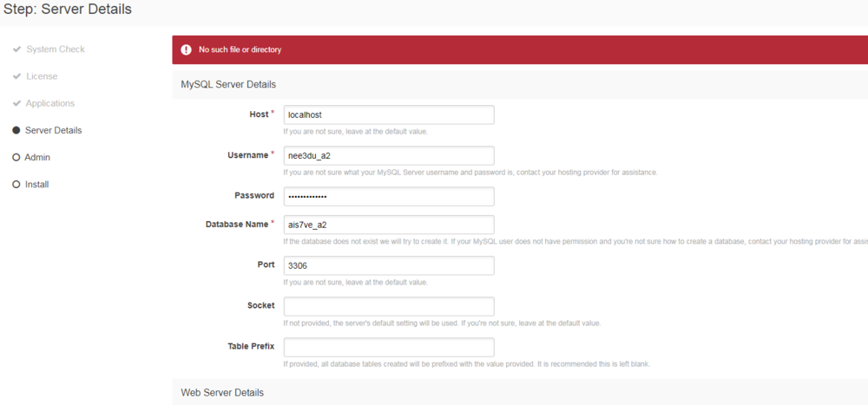868x405 pixels.
Task: Focus the Username text field
Action: tap(389, 155)
